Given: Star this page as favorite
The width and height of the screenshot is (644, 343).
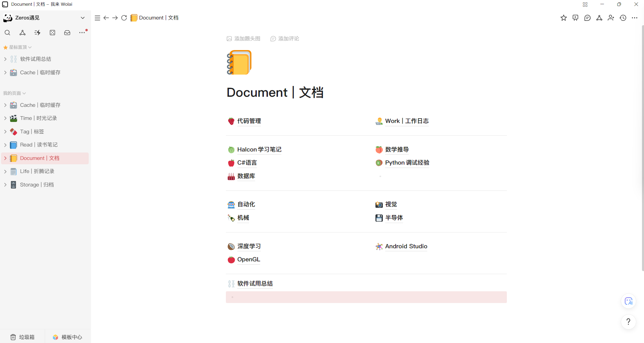Looking at the screenshot, I should point(564,18).
